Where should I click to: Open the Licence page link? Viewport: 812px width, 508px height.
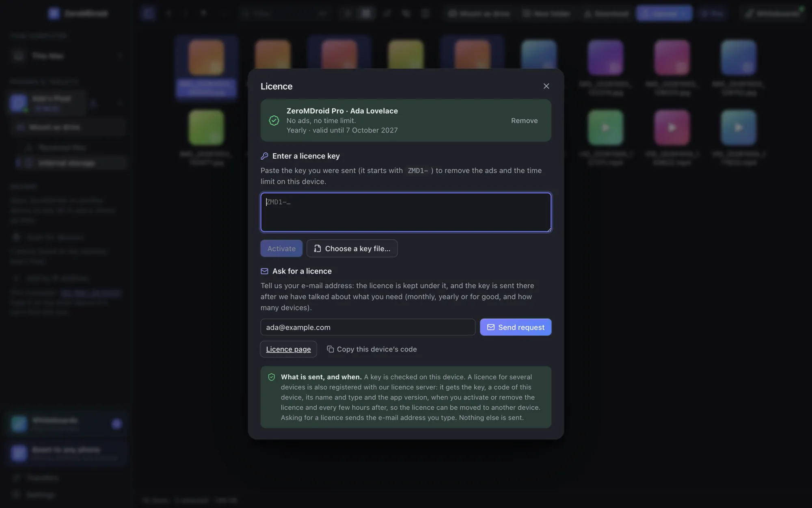point(288,349)
